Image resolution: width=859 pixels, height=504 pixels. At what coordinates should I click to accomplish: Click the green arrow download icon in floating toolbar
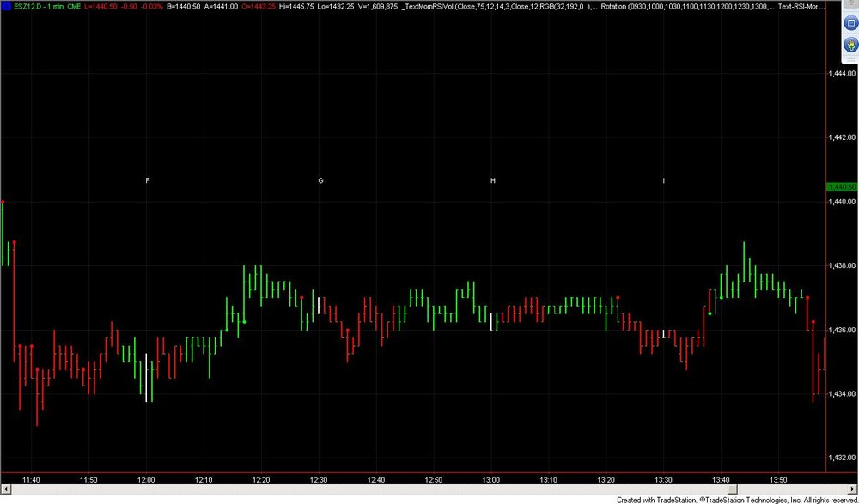852,45
